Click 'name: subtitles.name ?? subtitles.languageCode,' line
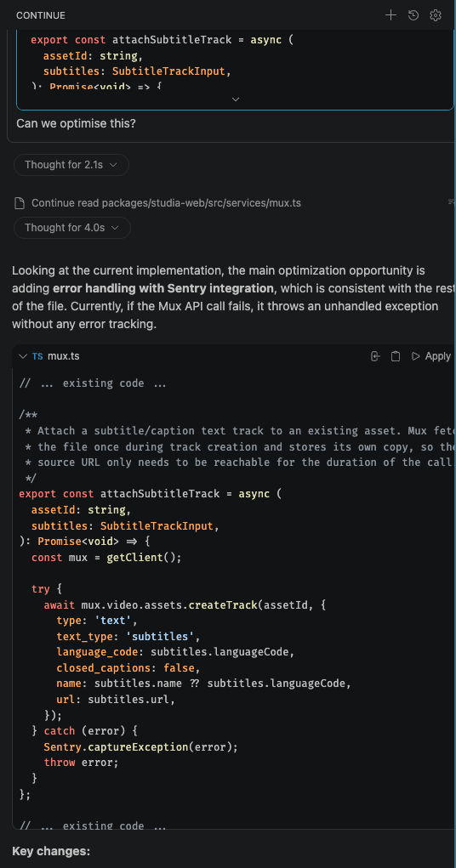456x868 pixels. click(204, 684)
